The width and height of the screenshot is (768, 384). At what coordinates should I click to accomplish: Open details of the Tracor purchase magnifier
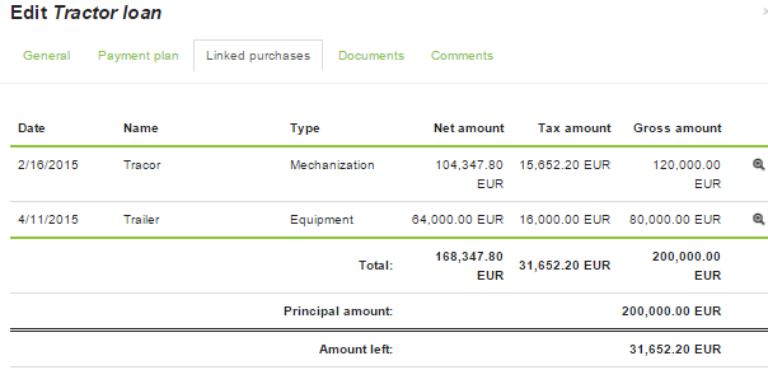click(758, 165)
